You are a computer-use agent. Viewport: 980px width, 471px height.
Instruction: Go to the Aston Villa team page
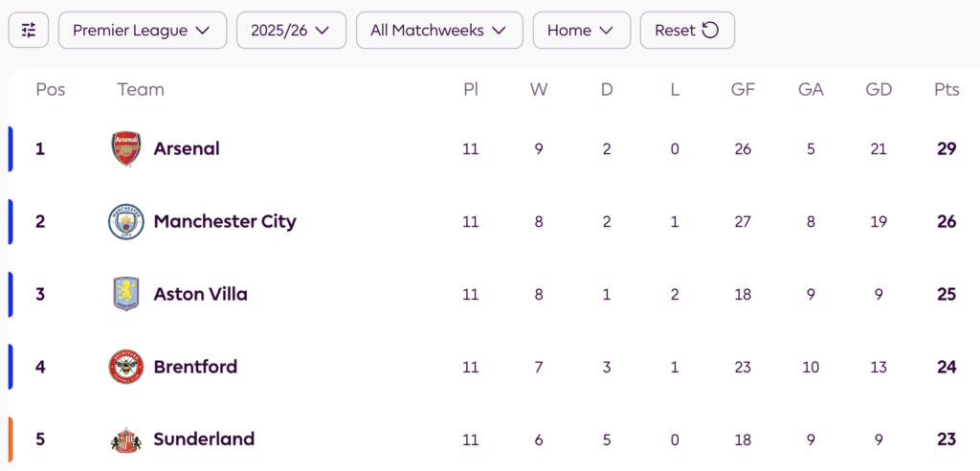pyautogui.click(x=200, y=294)
